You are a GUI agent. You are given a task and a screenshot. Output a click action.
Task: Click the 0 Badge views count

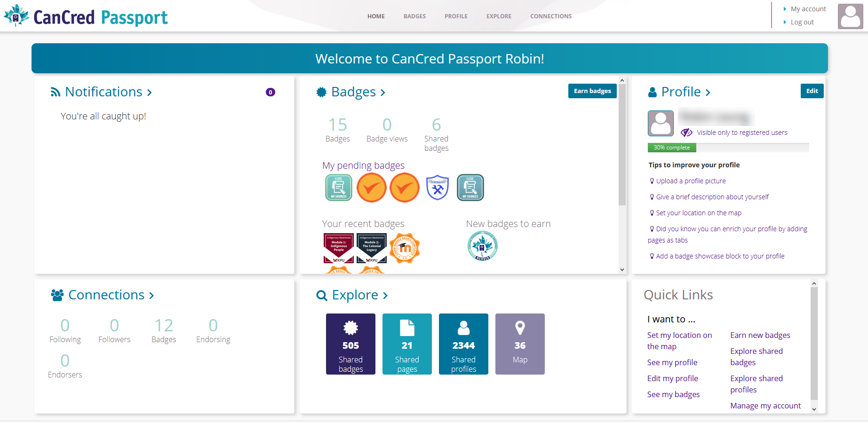pos(387,129)
